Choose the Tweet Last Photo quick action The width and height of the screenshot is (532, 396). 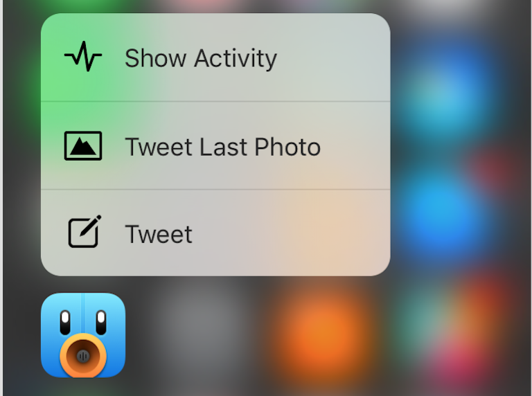pos(223,147)
